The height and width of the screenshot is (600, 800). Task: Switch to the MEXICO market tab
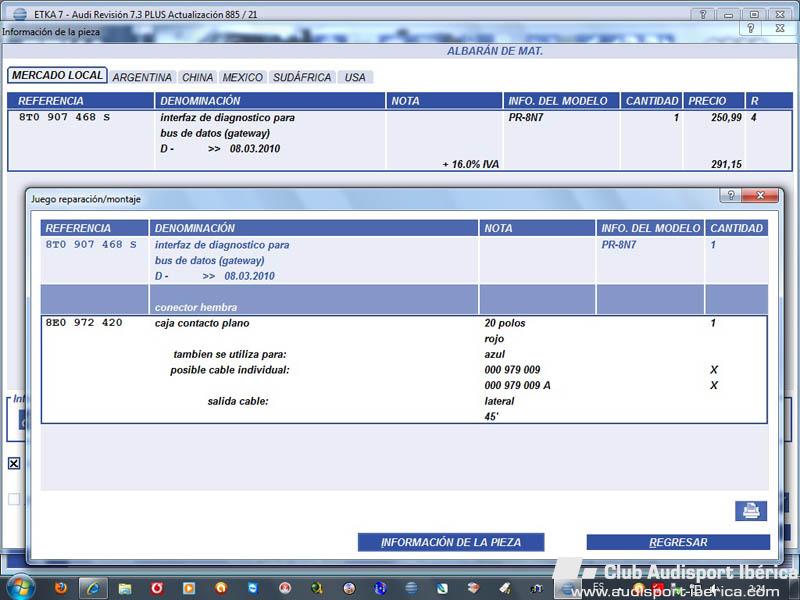pyautogui.click(x=243, y=78)
